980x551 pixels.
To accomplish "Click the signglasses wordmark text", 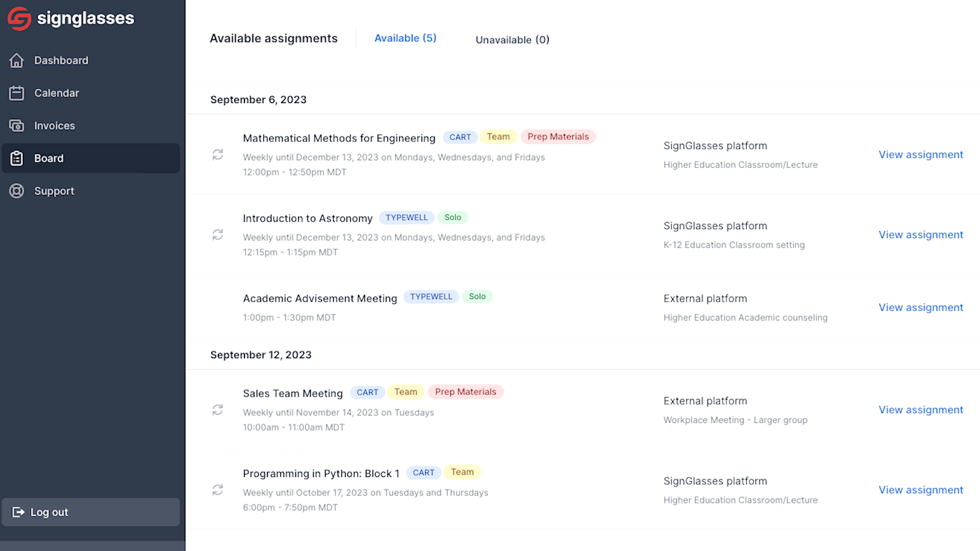I will 86,18.
